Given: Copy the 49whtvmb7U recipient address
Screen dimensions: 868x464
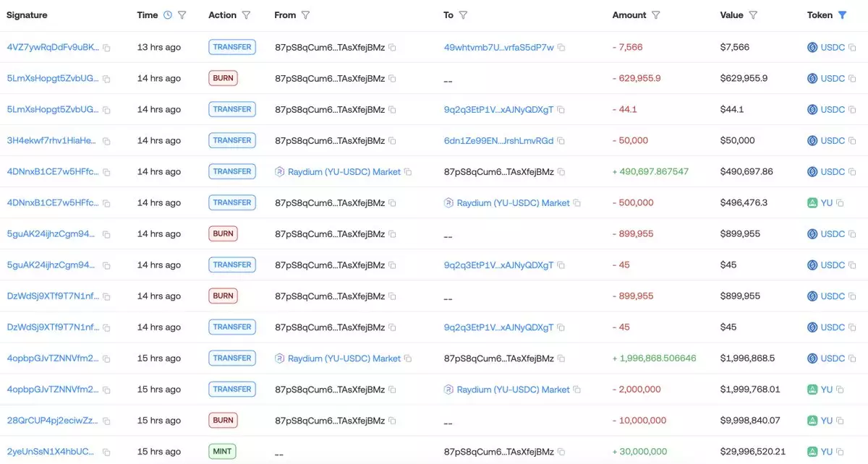Looking at the screenshot, I should [x=561, y=48].
